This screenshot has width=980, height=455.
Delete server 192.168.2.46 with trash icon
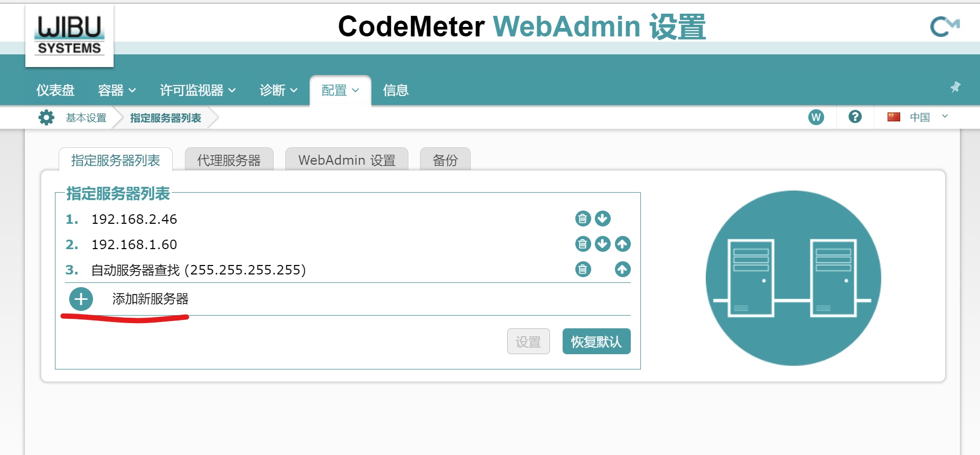(x=583, y=219)
